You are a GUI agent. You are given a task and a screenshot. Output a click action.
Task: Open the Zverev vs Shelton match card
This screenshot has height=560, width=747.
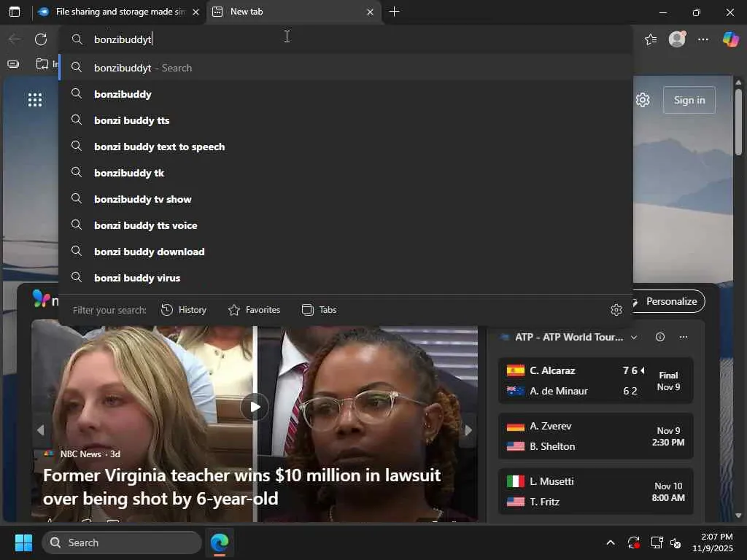[x=595, y=436]
